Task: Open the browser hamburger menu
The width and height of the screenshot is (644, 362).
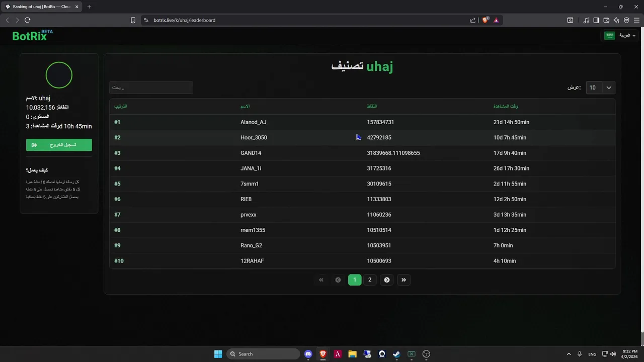Action: [637, 20]
